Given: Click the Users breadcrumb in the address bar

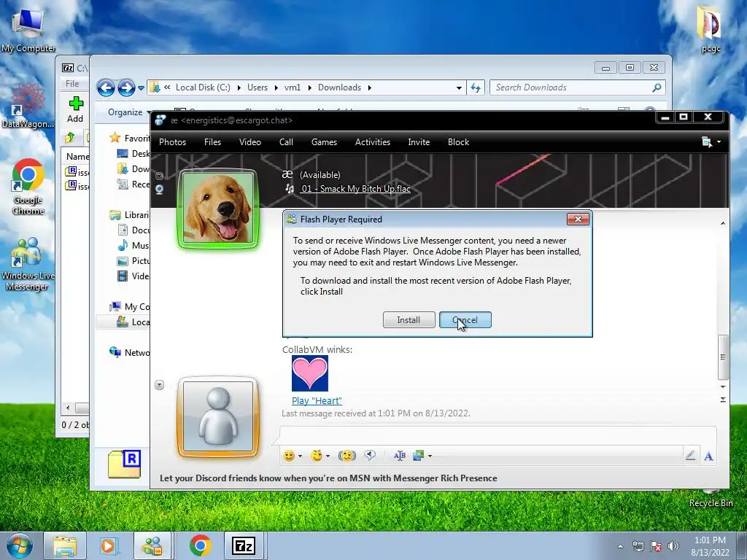Looking at the screenshot, I should pos(258,87).
